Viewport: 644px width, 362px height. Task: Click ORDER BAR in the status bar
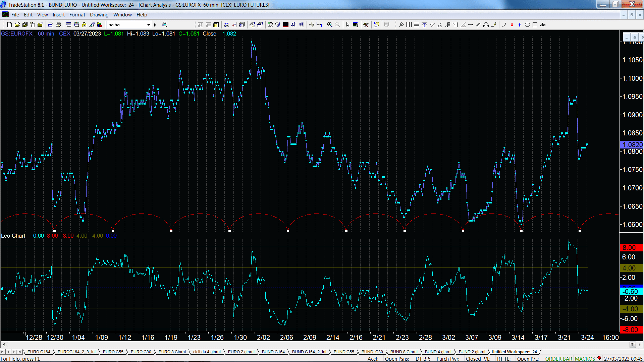click(x=559, y=359)
